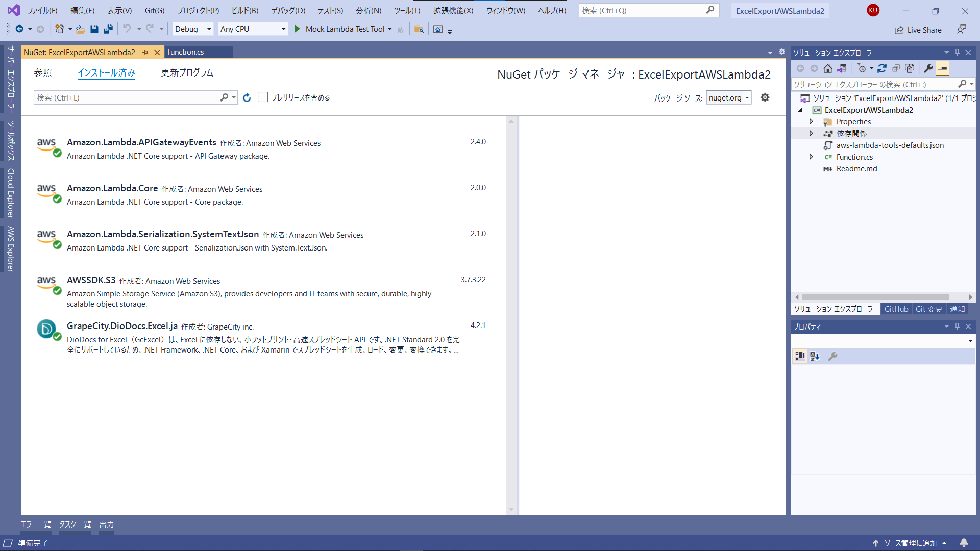Start Mock Lambda Test Tool with green arrow

[x=297, y=29]
